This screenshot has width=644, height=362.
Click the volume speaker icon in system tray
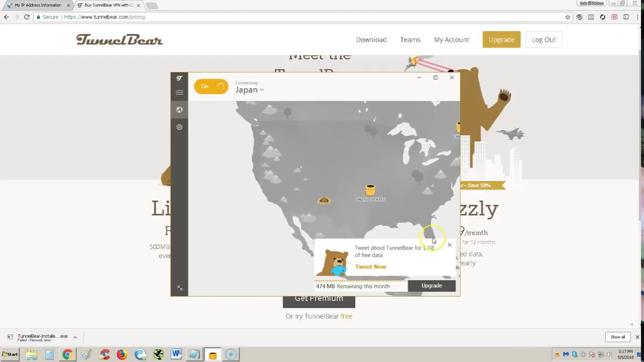pyautogui.click(x=608, y=354)
